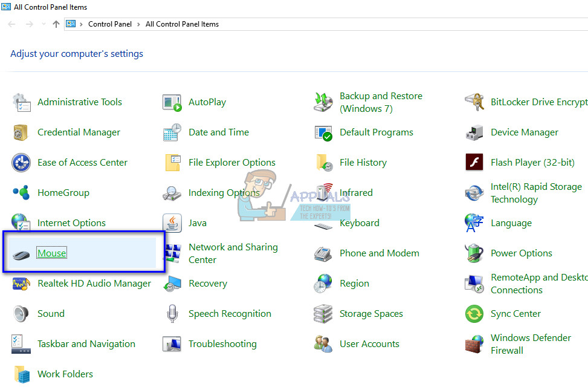Expand chevron after Control Panel breadcrumb
The width and height of the screenshot is (588, 390).
tap(138, 24)
